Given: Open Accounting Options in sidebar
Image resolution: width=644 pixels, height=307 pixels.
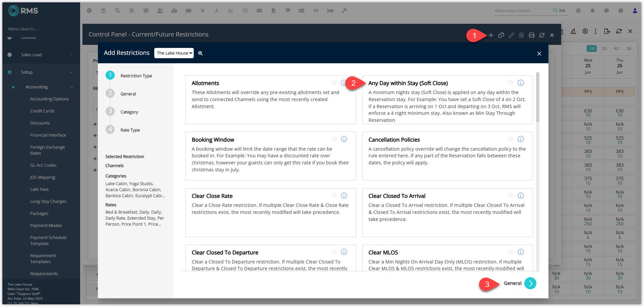Looking at the screenshot, I should pos(49,99).
